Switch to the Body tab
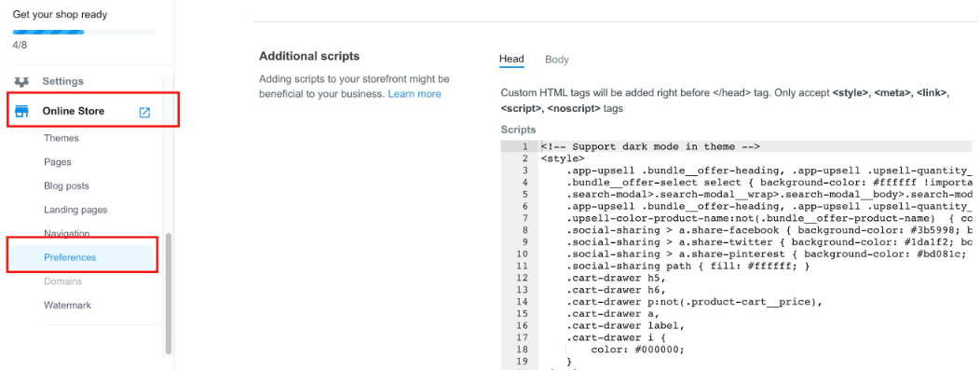Image resolution: width=980 pixels, height=370 pixels. [x=557, y=60]
